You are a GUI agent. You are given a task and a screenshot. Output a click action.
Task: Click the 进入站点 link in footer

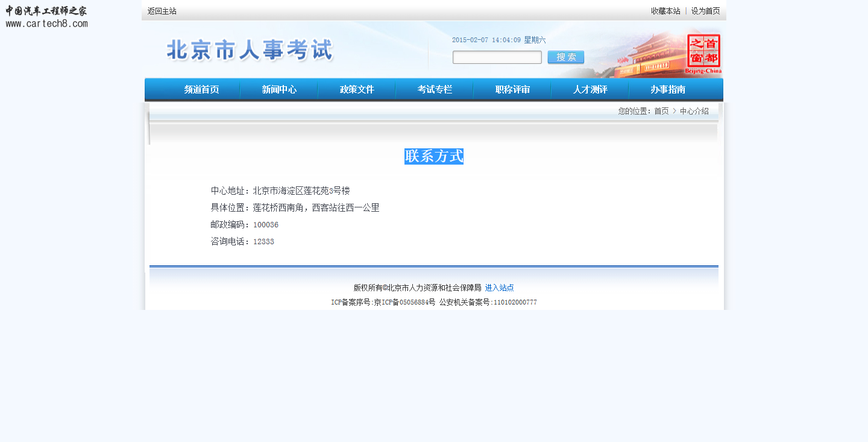(x=500, y=288)
